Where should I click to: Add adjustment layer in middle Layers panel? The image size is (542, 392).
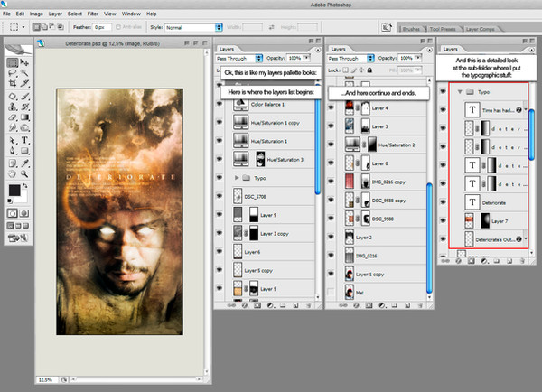(x=381, y=305)
